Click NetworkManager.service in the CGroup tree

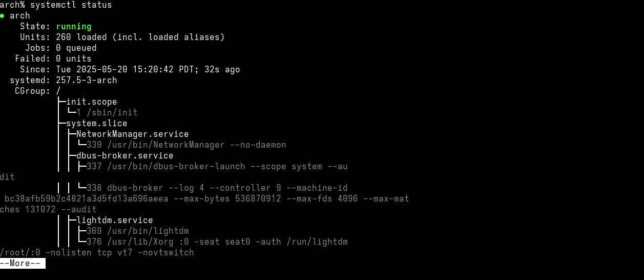tap(132, 134)
